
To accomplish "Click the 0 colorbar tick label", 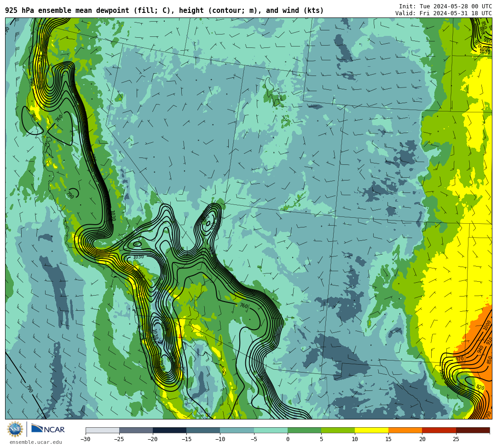I will pos(288,439).
